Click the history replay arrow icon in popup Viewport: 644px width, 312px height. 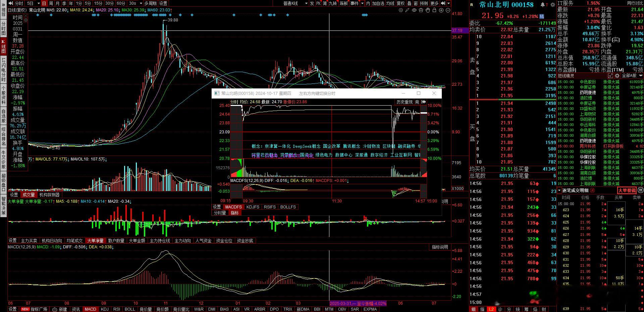(424, 102)
